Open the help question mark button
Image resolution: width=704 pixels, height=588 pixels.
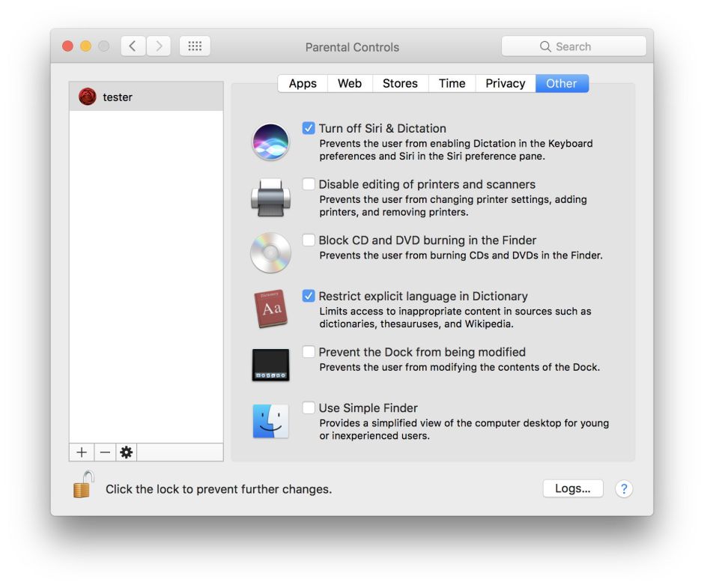pos(624,489)
